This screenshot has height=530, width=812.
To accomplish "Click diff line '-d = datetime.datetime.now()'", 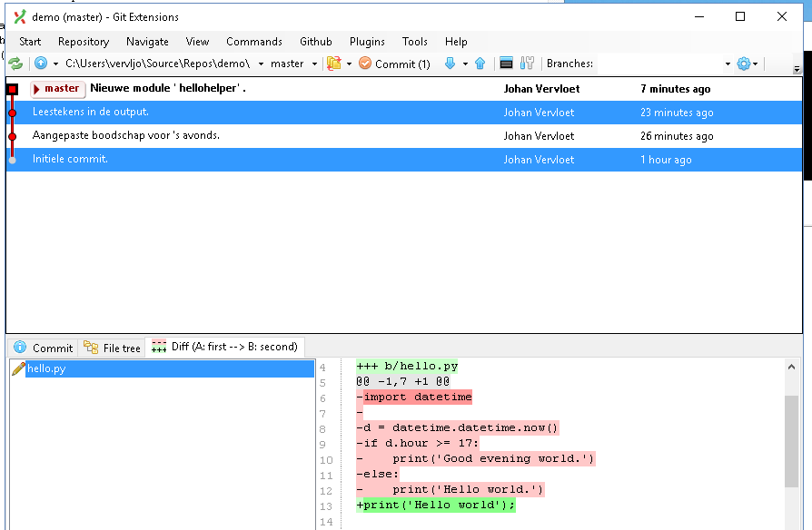I will [x=458, y=428].
